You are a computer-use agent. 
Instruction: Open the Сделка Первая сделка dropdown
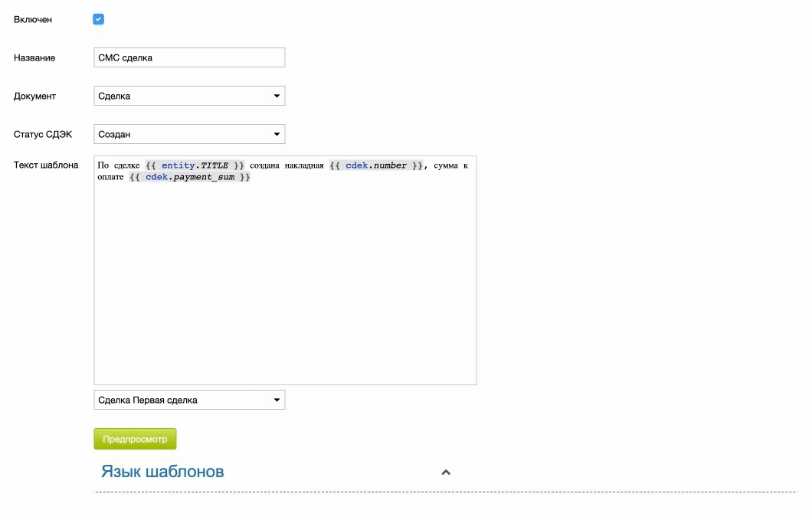[189, 400]
